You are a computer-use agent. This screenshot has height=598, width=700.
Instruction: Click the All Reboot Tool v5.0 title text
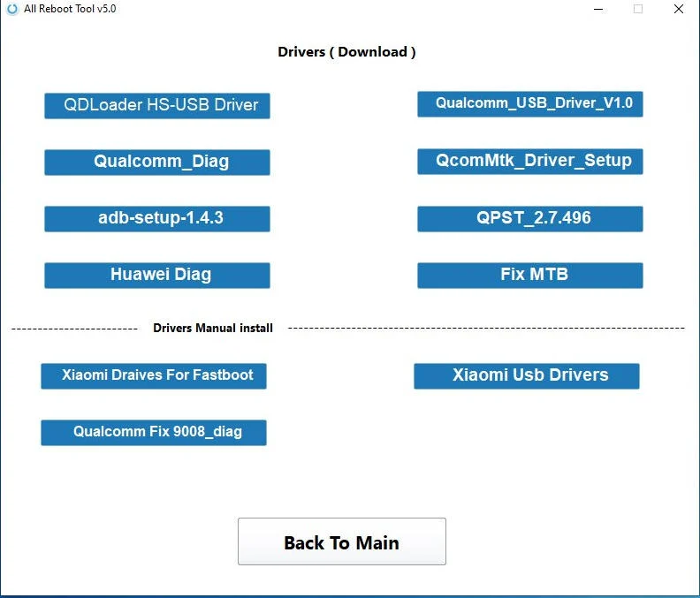70,9
